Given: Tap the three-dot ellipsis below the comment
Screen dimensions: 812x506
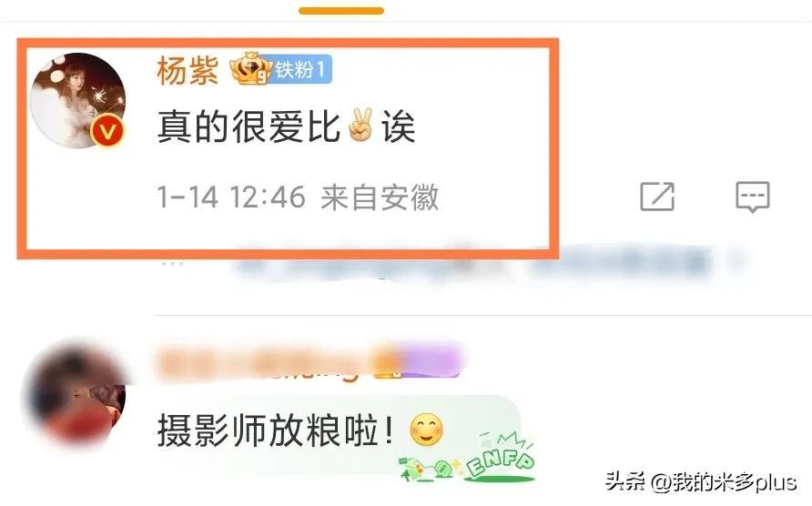Looking at the screenshot, I should point(172,264).
